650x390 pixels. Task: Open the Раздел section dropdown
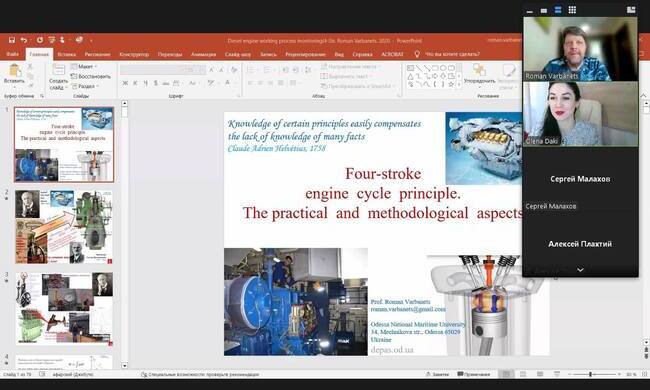[85, 86]
